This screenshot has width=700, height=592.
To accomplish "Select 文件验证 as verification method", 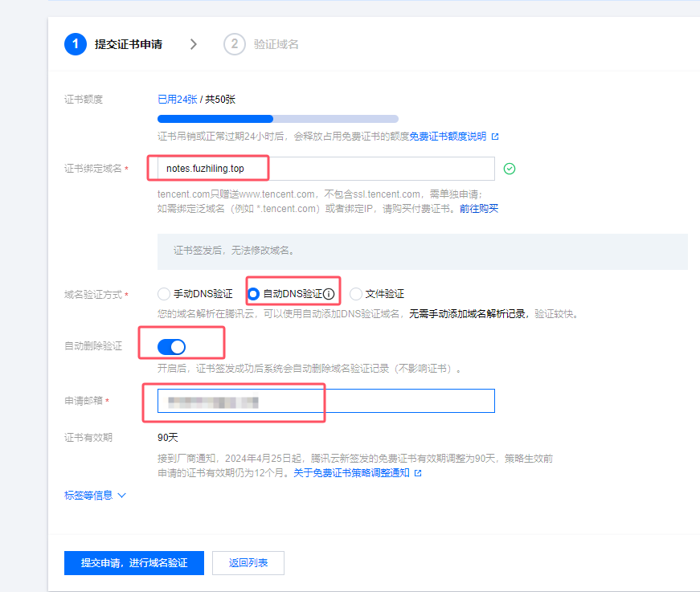I will pos(356,294).
